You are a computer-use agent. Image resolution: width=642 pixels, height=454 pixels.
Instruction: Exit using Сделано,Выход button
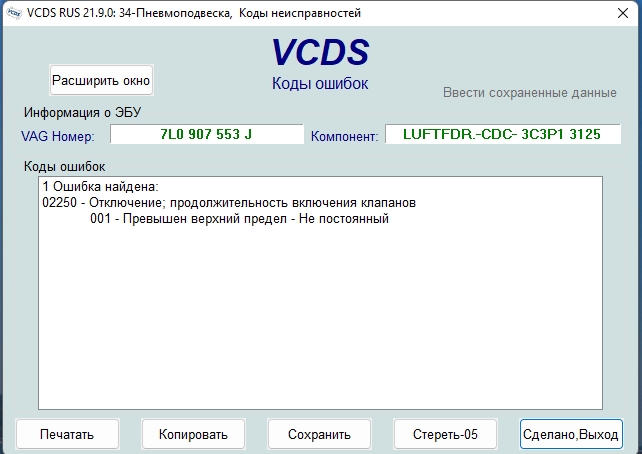571,434
